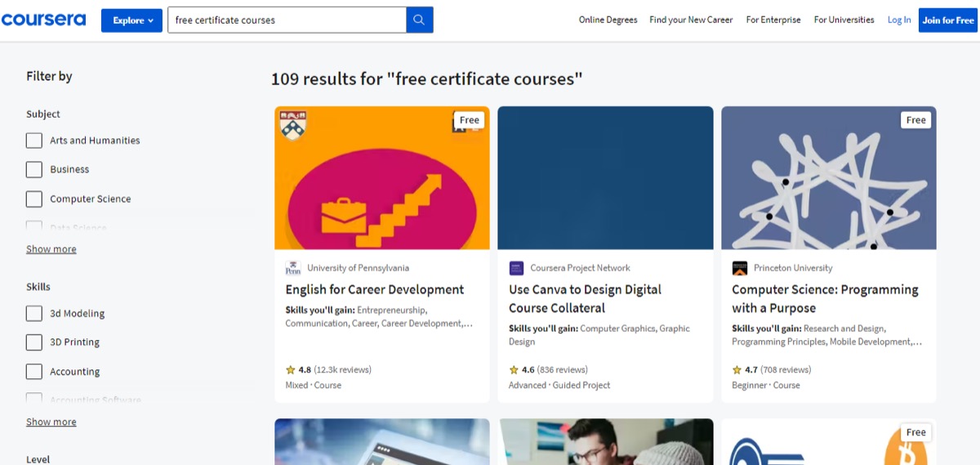
Task: Click the Princeton University provider name
Action: tap(793, 268)
